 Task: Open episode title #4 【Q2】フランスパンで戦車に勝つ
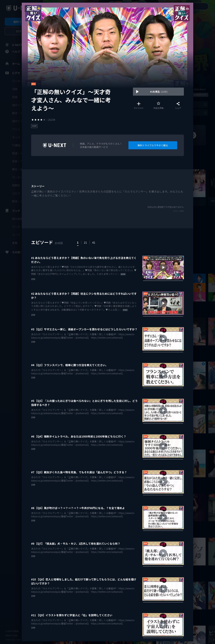69,365
